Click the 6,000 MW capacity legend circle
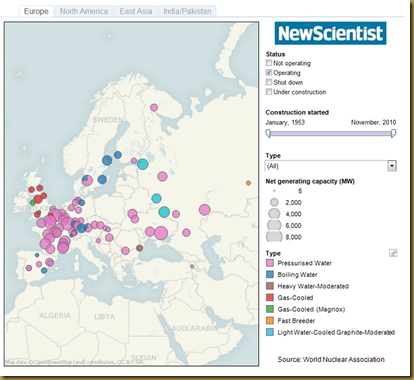Image resolution: width=414 pixels, height=380 pixels. (274, 225)
